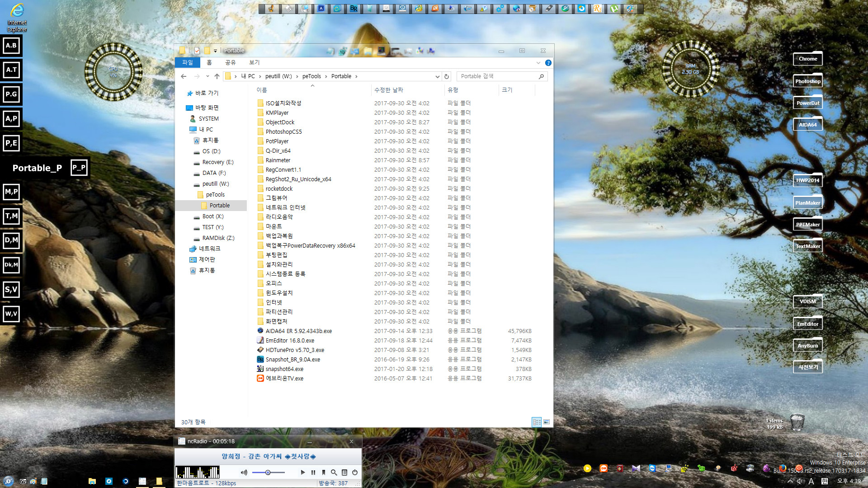The height and width of the screenshot is (488, 868).
Task: Go up one folder level
Action: (x=217, y=76)
